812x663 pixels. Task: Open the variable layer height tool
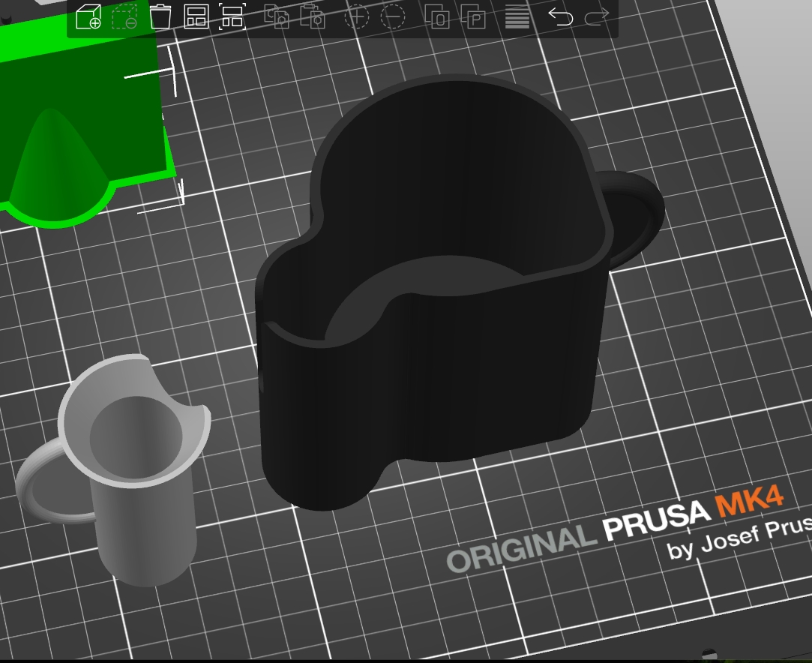tap(517, 16)
